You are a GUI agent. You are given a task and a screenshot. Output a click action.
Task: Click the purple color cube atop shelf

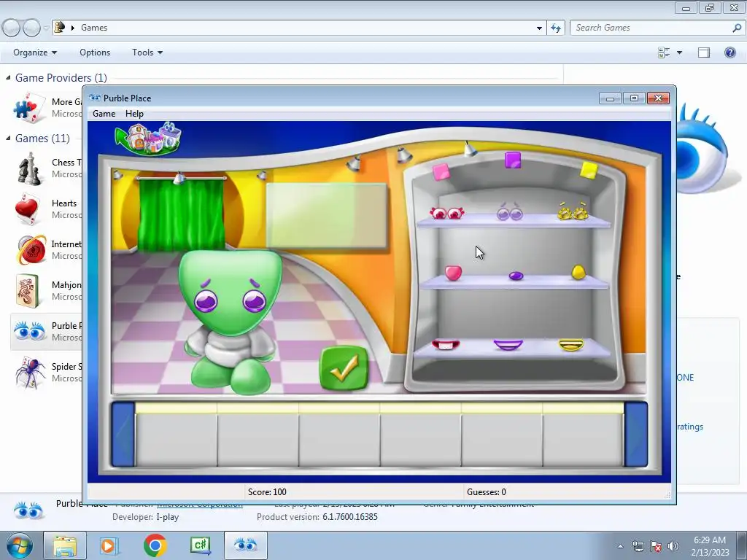[x=513, y=160]
